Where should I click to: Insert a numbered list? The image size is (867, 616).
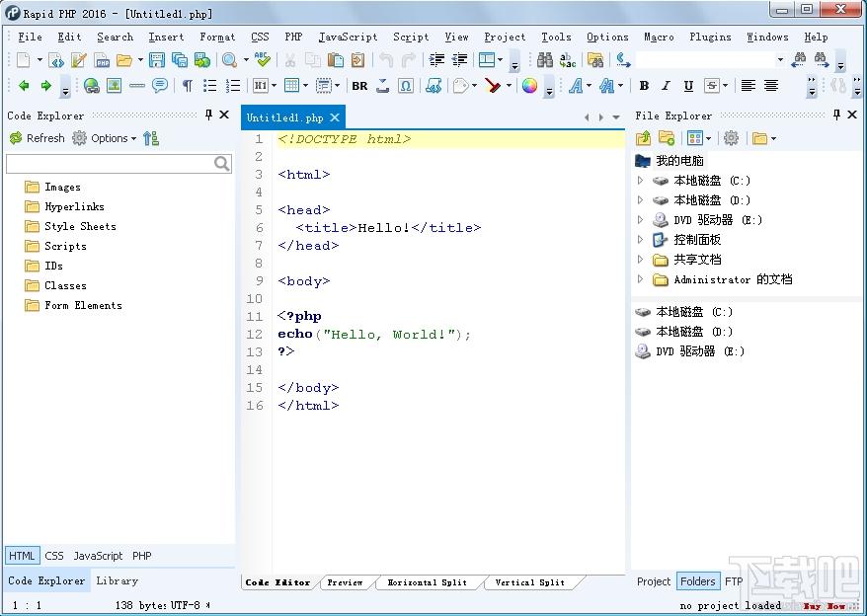233,86
